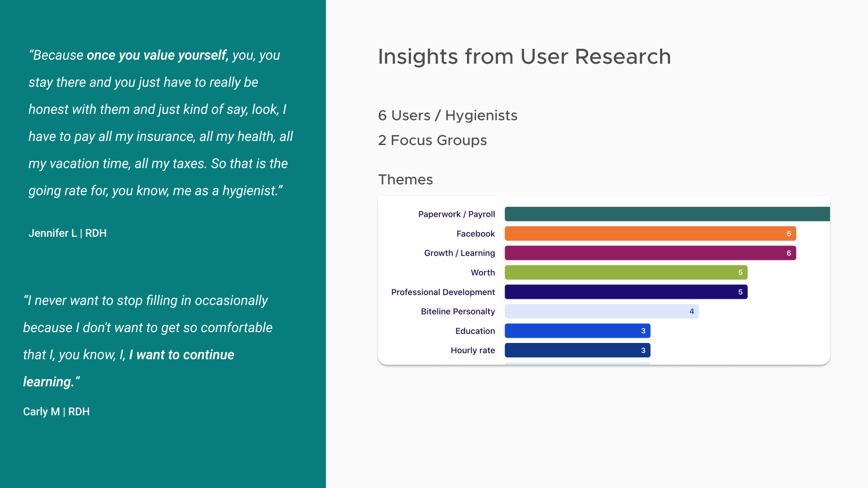
Task: Click the 'Professional Development' chart label
Action: (443, 292)
